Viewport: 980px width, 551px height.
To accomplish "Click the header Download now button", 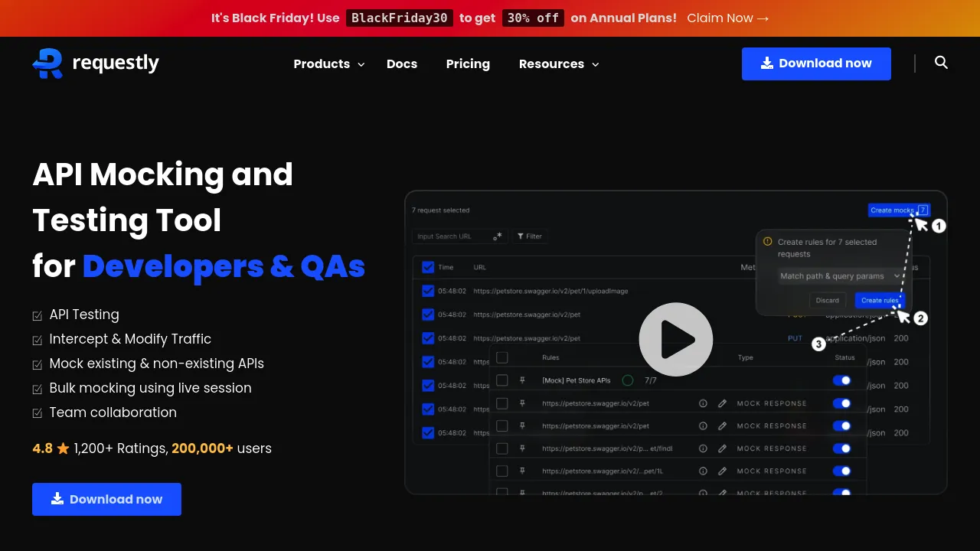I will (816, 64).
